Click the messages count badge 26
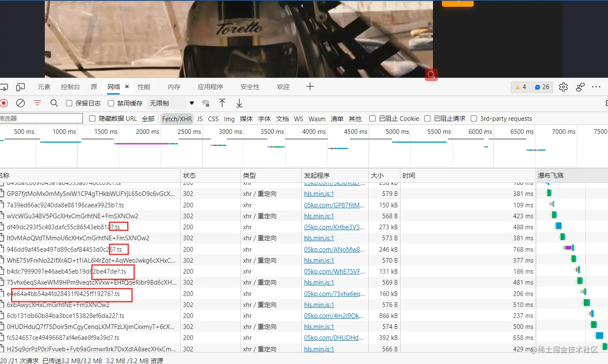 pos(542,87)
